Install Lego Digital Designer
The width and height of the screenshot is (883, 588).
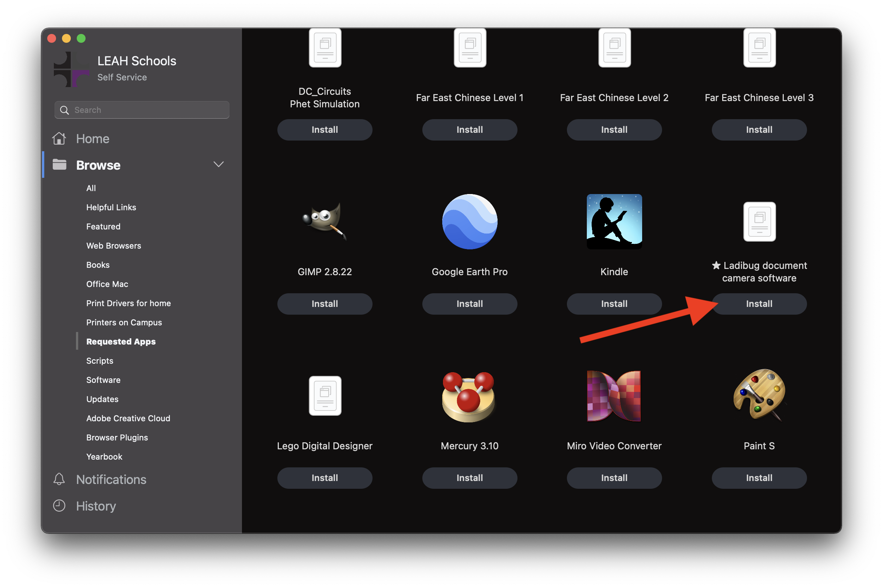(325, 478)
